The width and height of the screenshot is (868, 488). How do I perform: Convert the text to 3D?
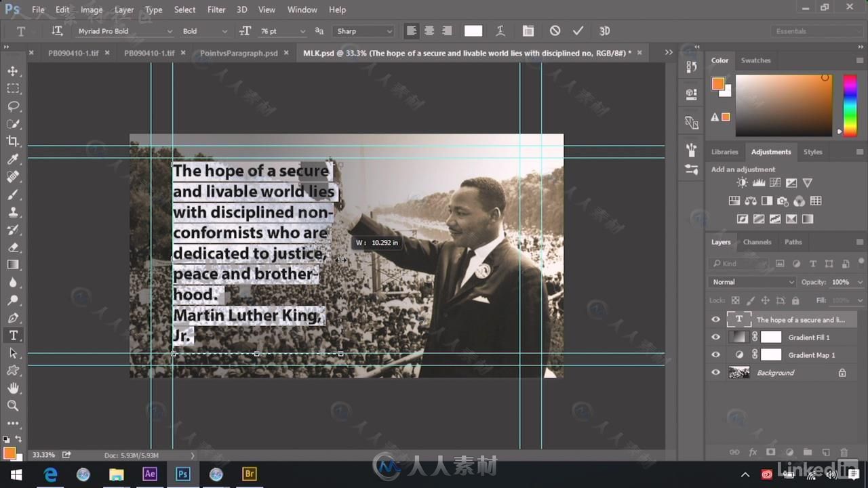click(x=604, y=31)
